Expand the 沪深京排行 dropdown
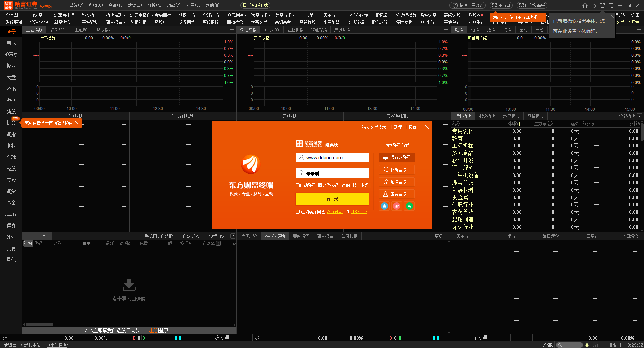 76,15
